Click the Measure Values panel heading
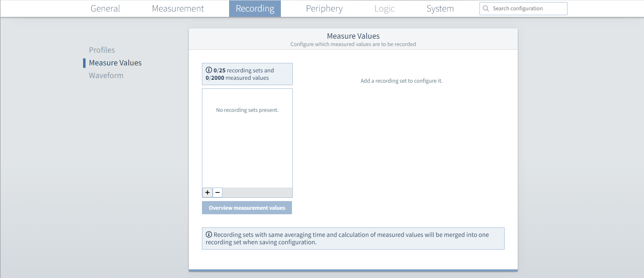Screen dimensions: 644x278 pos(353,36)
